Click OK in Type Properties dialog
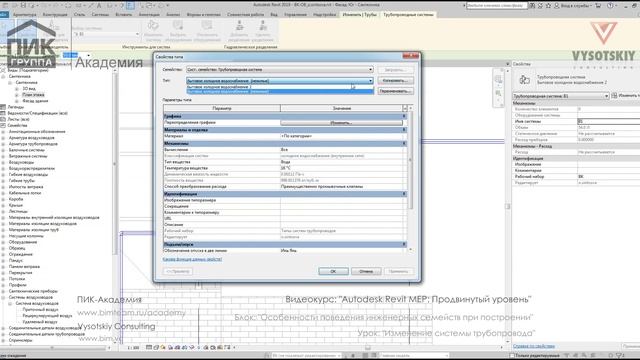Image resolution: width=640 pixels, height=360 pixels. [x=333, y=271]
